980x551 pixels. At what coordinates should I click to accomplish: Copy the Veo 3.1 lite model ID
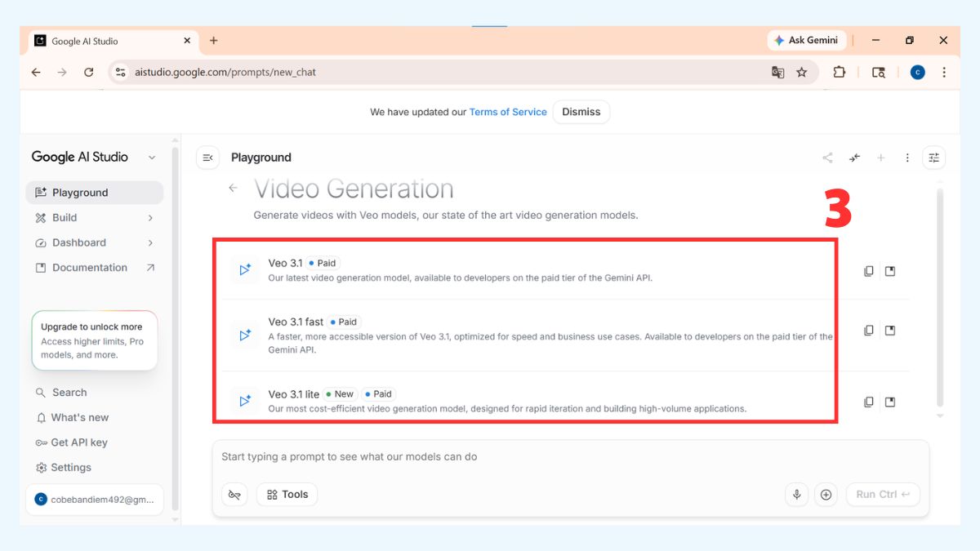click(x=869, y=402)
